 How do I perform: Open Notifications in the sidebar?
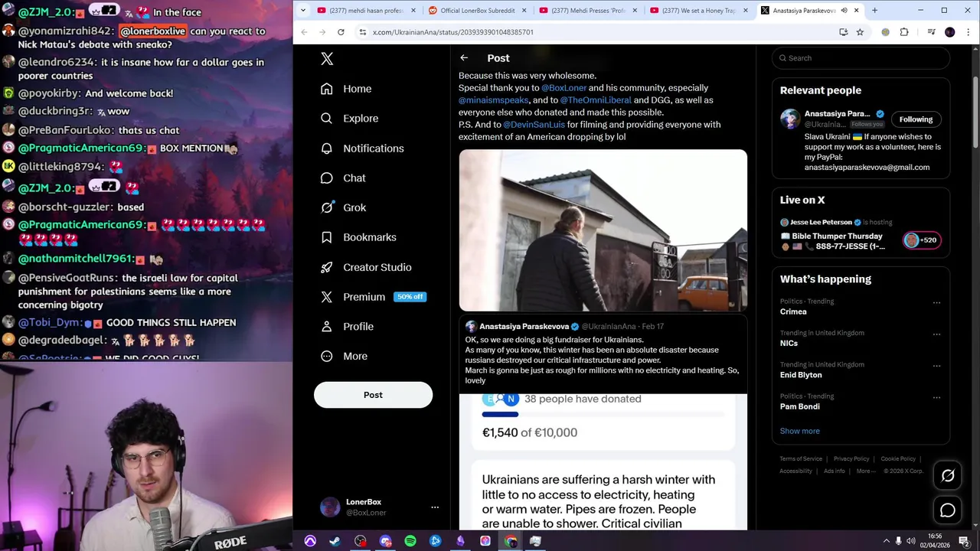point(362,148)
